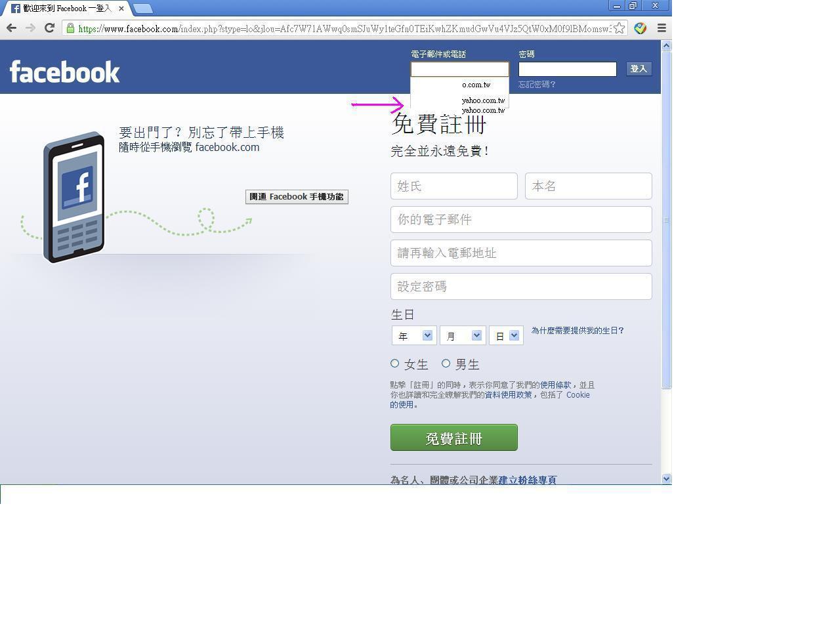Click the 生日 label
This screenshot has width=840, height=630.
pos(402,315)
